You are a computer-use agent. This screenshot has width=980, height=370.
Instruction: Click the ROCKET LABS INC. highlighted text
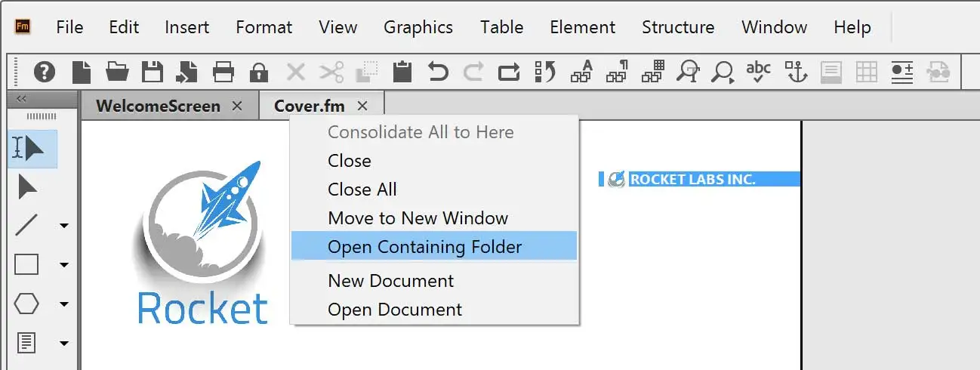click(692, 179)
